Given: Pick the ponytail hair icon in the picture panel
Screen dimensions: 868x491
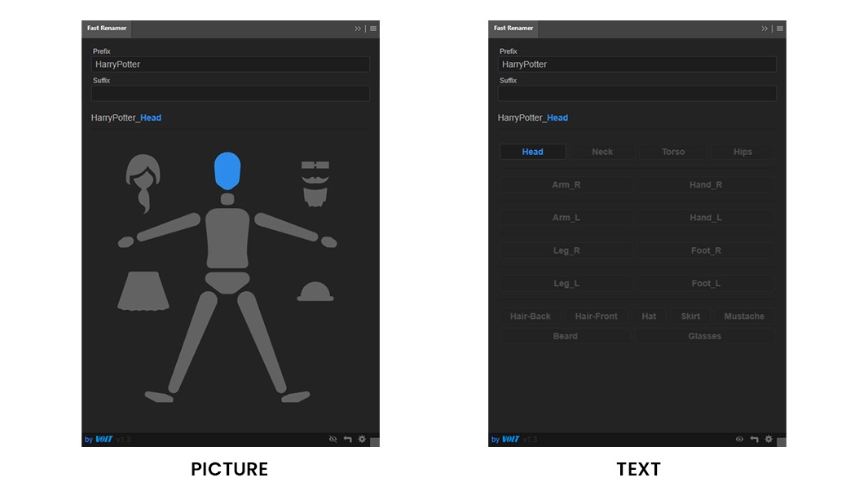Looking at the screenshot, I should pyautogui.click(x=143, y=184).
